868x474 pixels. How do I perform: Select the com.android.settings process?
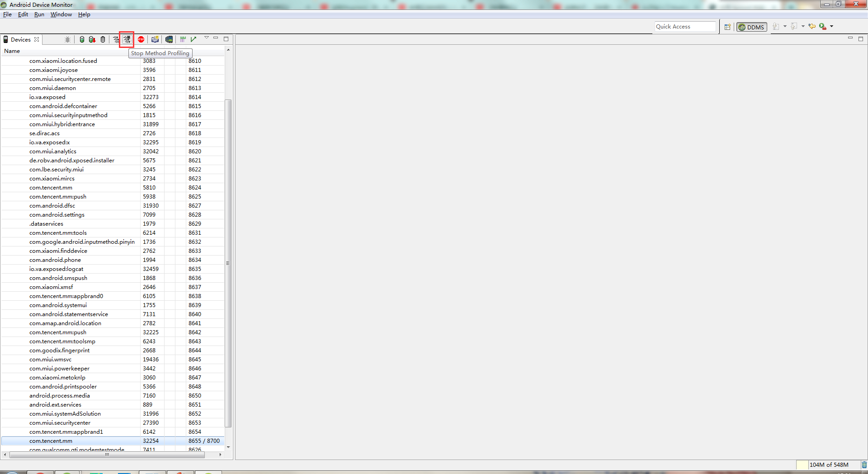(113, 214)
